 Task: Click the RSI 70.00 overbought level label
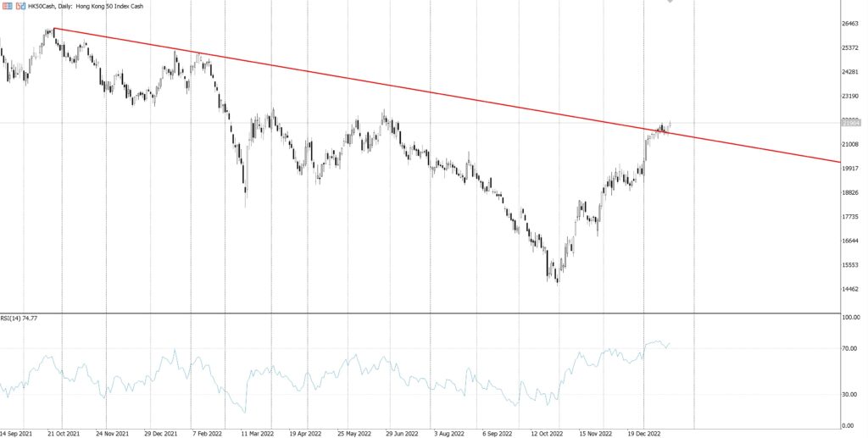(x=849, y=348)
